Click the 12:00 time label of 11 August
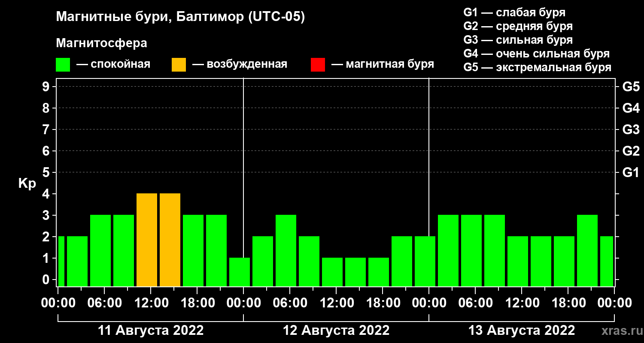The image size is (644, 343). (x=151, y=303)
